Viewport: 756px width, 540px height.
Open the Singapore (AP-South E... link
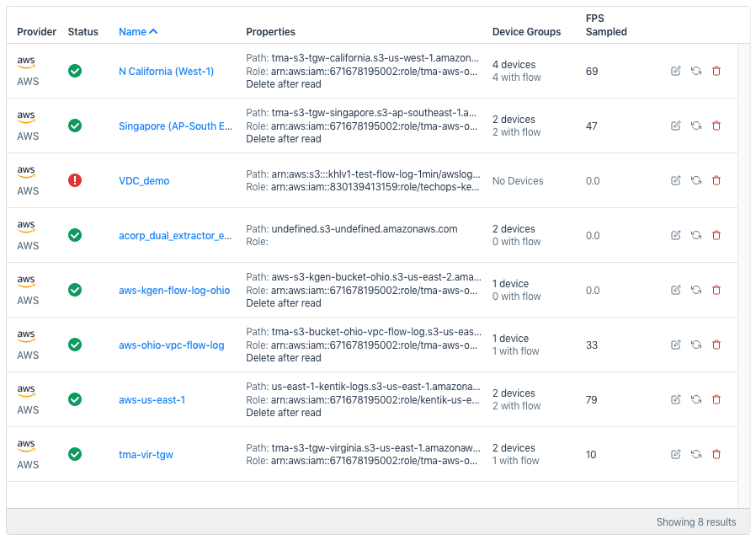[x=175, y=126]
